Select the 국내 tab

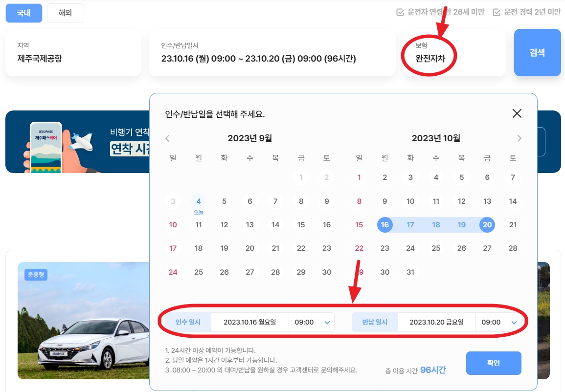(23, 13)
